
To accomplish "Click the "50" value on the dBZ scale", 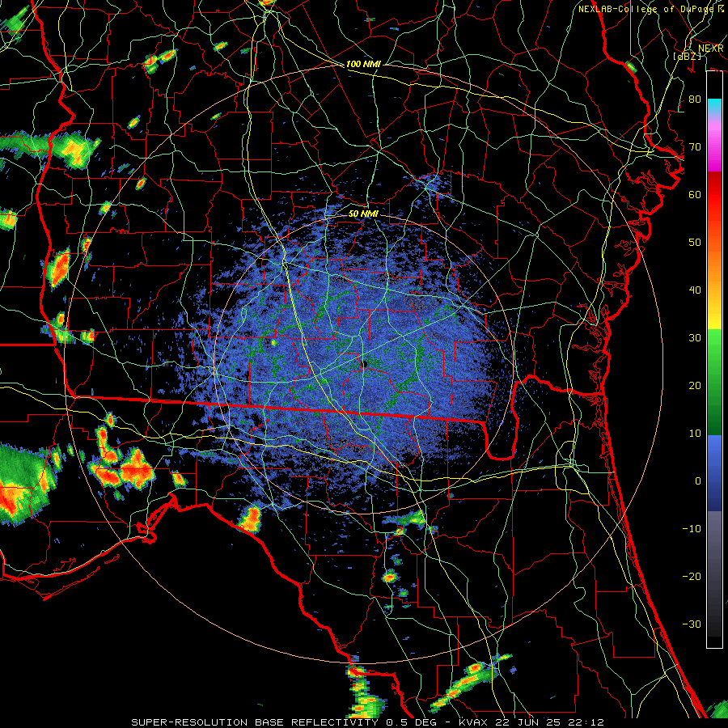I will click(695, 243).
